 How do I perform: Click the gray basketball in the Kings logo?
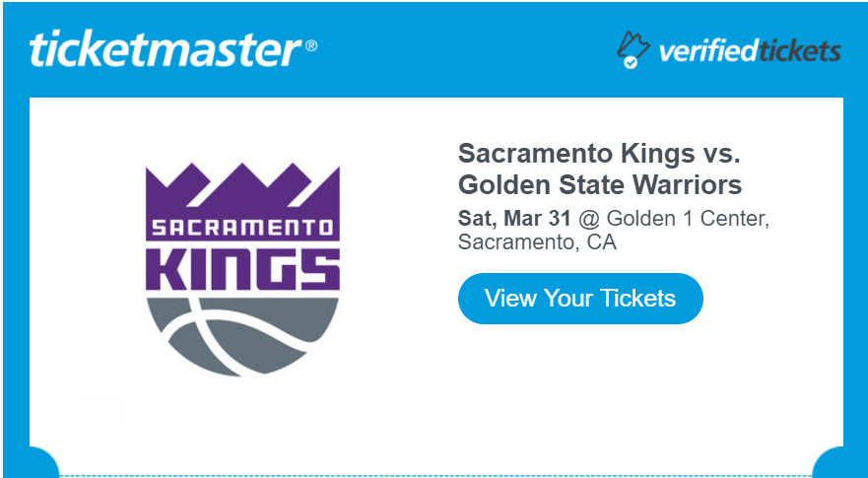(x=242, y=337)
